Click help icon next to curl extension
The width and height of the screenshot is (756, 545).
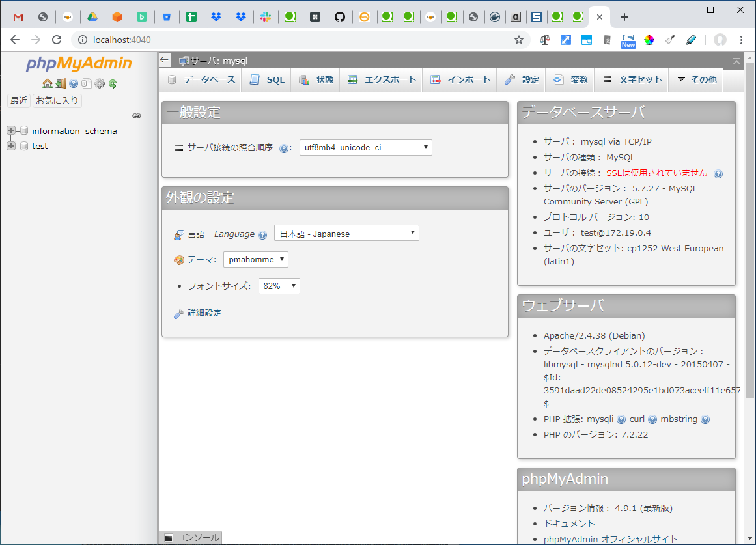pyautogui.click(x=652, y=419)
